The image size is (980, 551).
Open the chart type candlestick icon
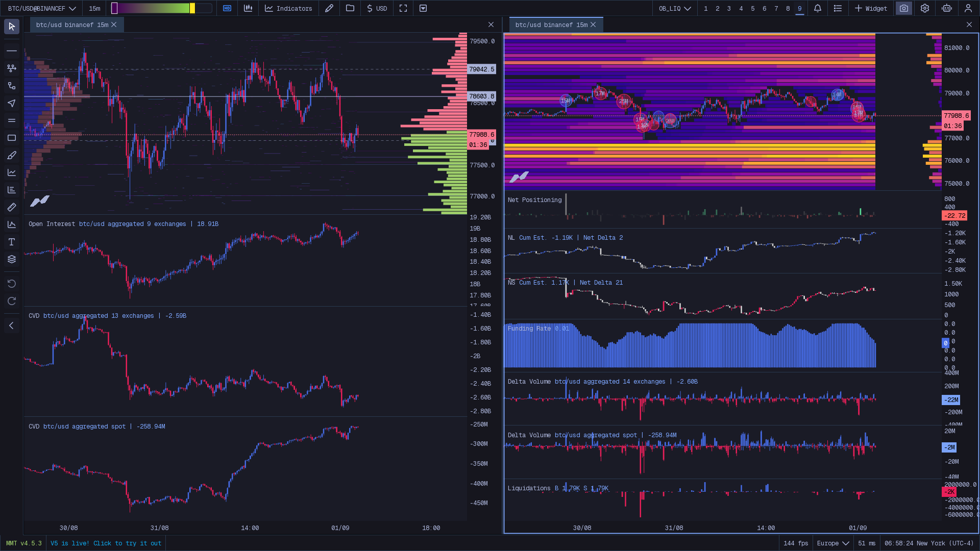tap(248, 8)
